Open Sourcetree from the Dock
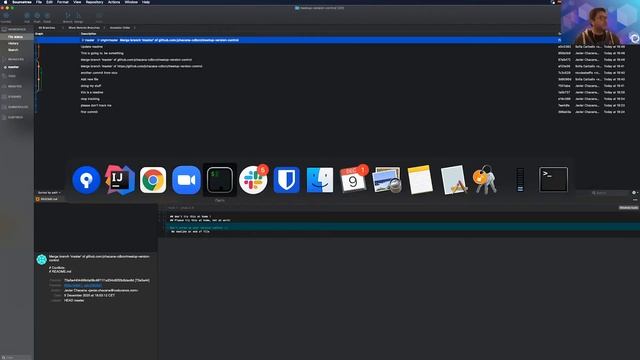The image size is (640, 360). [x=86, y=180]
